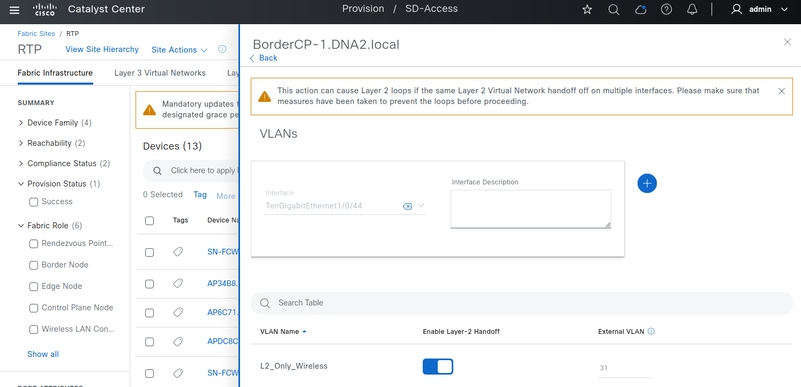Image resolution: width=801 pixels, height=387 pixels.
Task: Sort by VLAN Name column arrow
Action: pos(304,331)
